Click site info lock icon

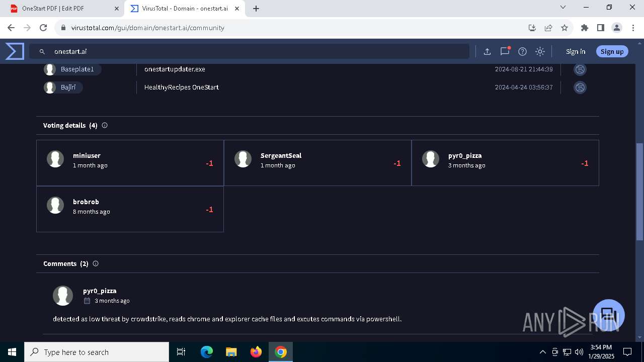pos(63,28)
